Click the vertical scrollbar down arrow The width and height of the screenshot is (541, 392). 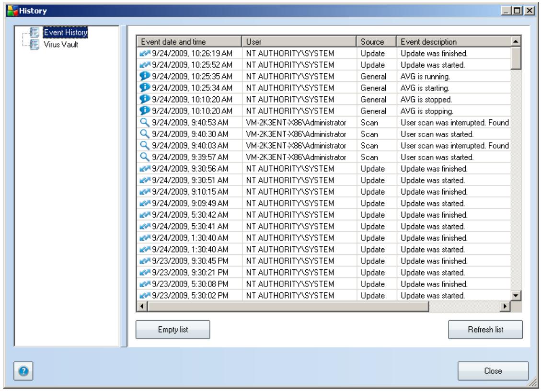pos(516,295)
